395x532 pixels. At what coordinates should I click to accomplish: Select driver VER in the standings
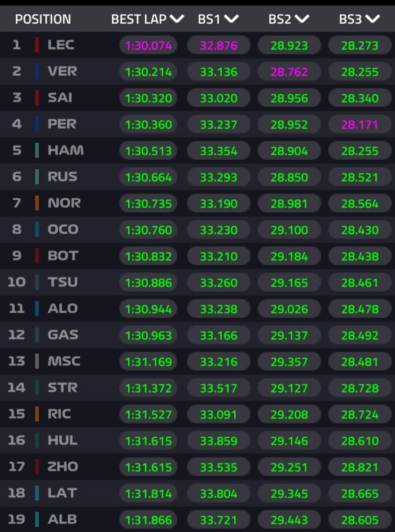62,72
